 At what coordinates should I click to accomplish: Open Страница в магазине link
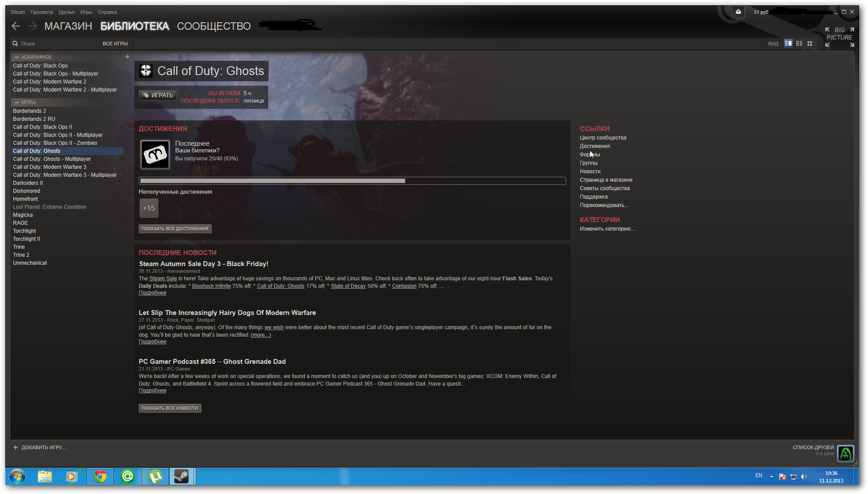pyautogui.click(x=606, y=180)
